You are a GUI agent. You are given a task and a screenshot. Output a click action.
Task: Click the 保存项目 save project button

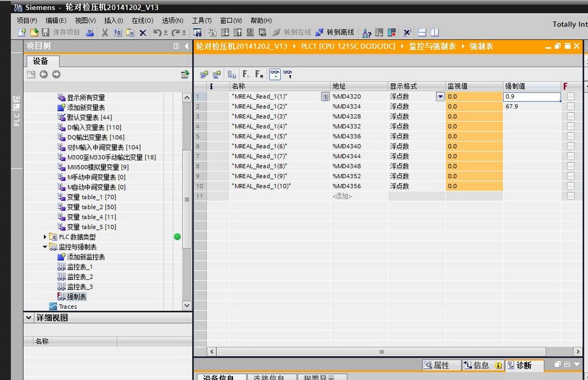point(61,32)
